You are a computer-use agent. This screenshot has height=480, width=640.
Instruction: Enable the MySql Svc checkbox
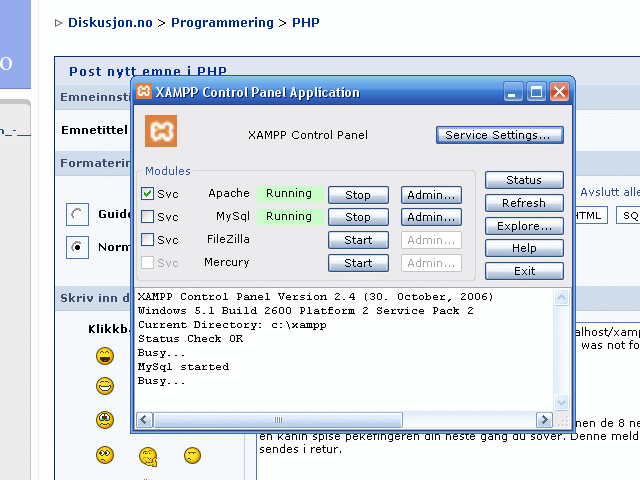pos(147,216)
